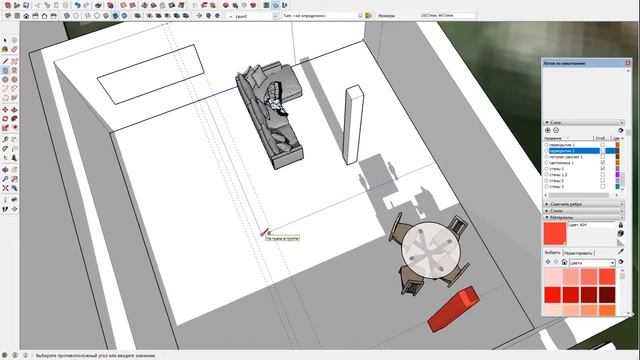Click the round glass table model

point(430,251)
